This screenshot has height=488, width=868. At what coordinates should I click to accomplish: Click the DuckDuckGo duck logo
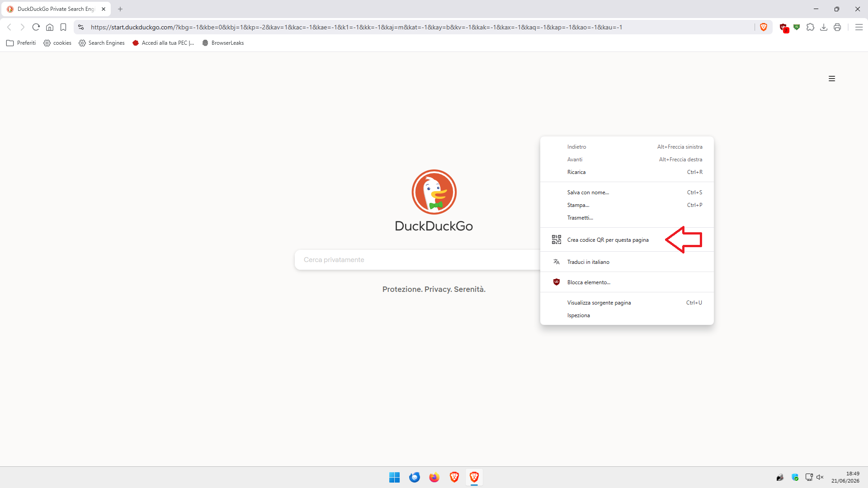434,192
